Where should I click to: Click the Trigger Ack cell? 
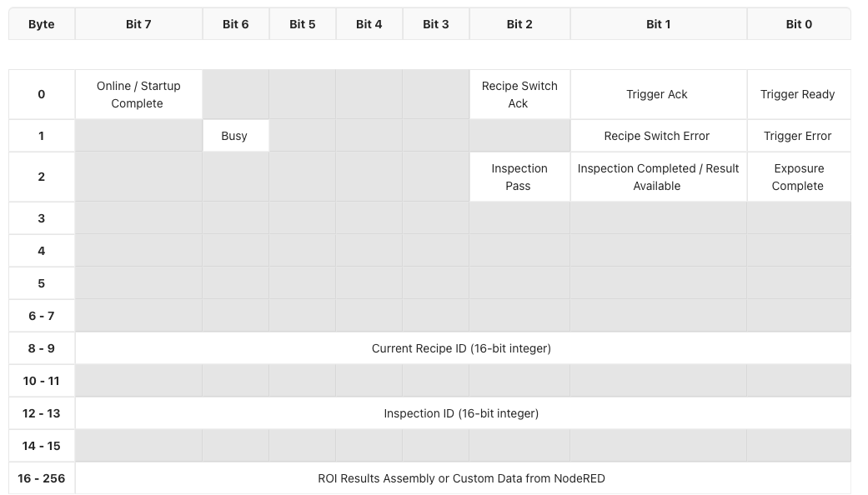point(657,94)
